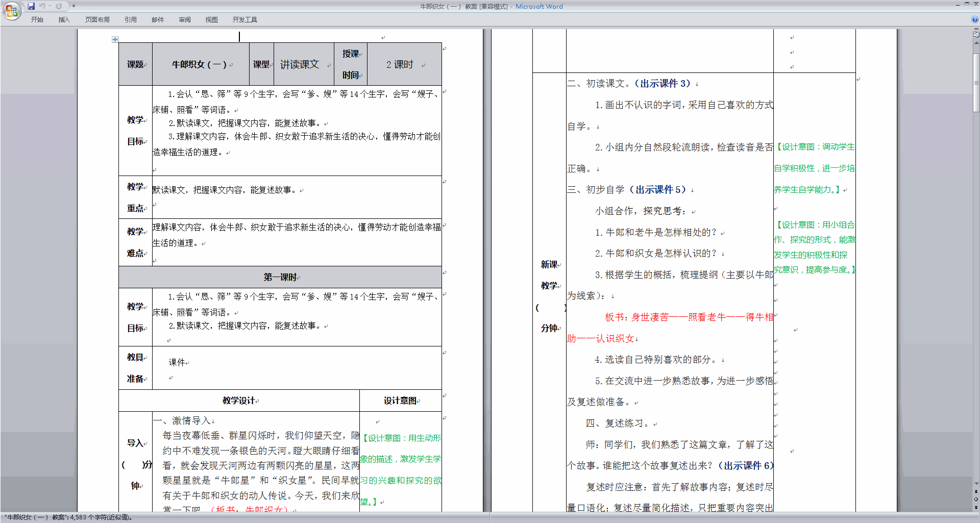Click line 2. 牛郎和织女是怎样认识的？
The image size is (980, 523).
pos(656,253)
